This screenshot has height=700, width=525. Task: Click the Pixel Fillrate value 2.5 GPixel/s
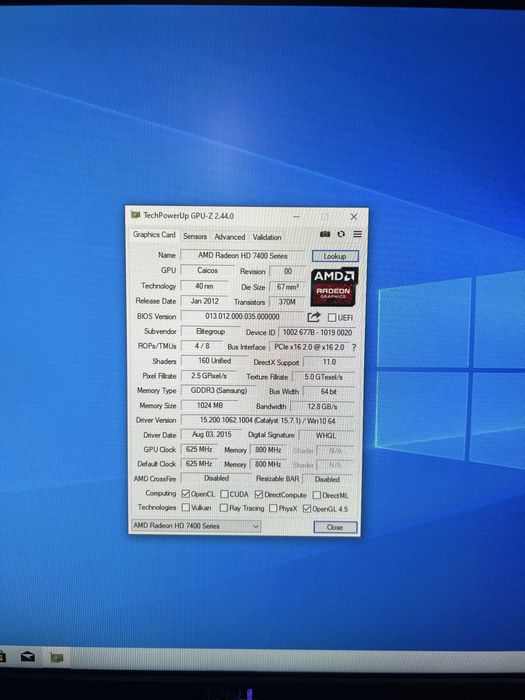(208, 376)
